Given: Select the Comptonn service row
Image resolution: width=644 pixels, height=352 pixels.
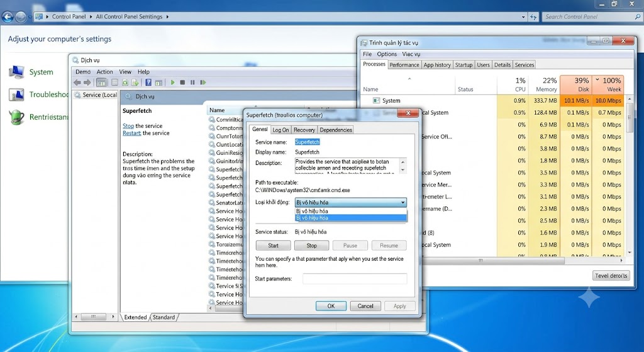Looking at the screenshot, I should click(226, 128).
